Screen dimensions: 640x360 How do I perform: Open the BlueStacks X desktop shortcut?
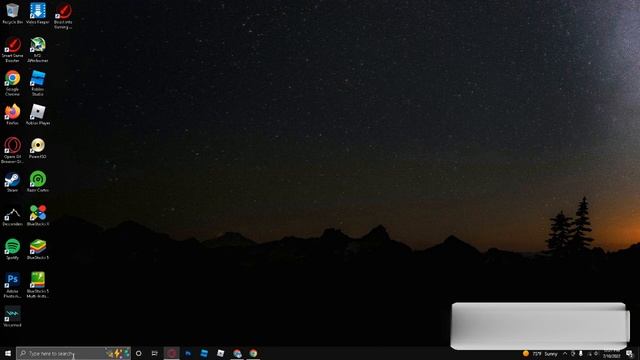(x=38, y=216)
